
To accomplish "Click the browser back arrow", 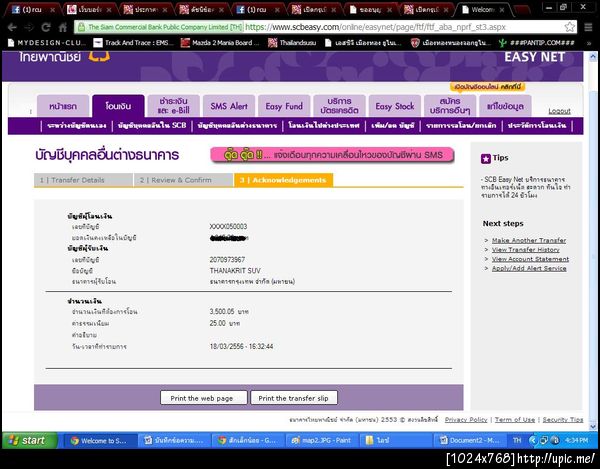I will (x=12, y=27).
